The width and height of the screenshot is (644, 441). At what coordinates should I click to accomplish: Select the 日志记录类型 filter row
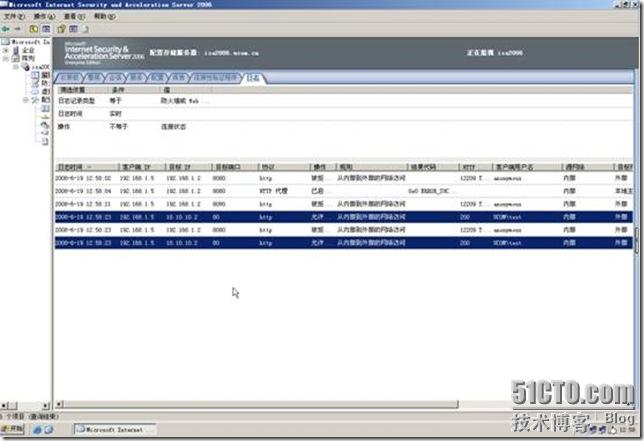tap(344, 101)
